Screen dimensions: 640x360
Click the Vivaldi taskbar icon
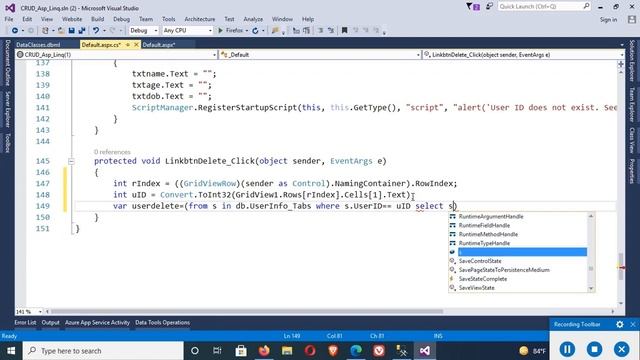click(x=379, y=351)
